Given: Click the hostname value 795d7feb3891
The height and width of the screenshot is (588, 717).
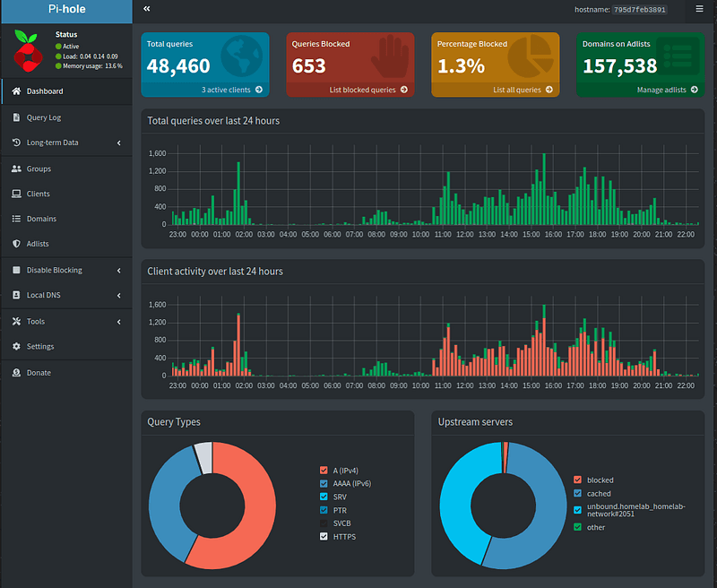Looking at the screenshot, I should pos(639,9).
